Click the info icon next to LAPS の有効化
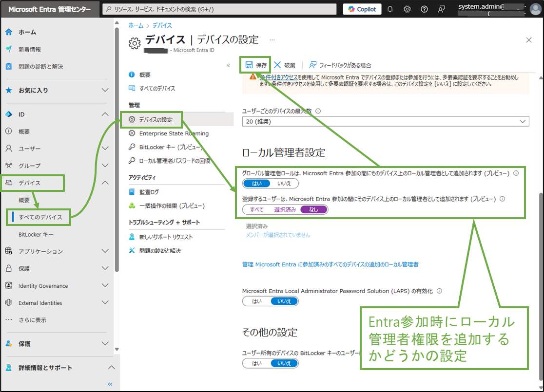This screenshot has width=544, height=392. point(439,291)
